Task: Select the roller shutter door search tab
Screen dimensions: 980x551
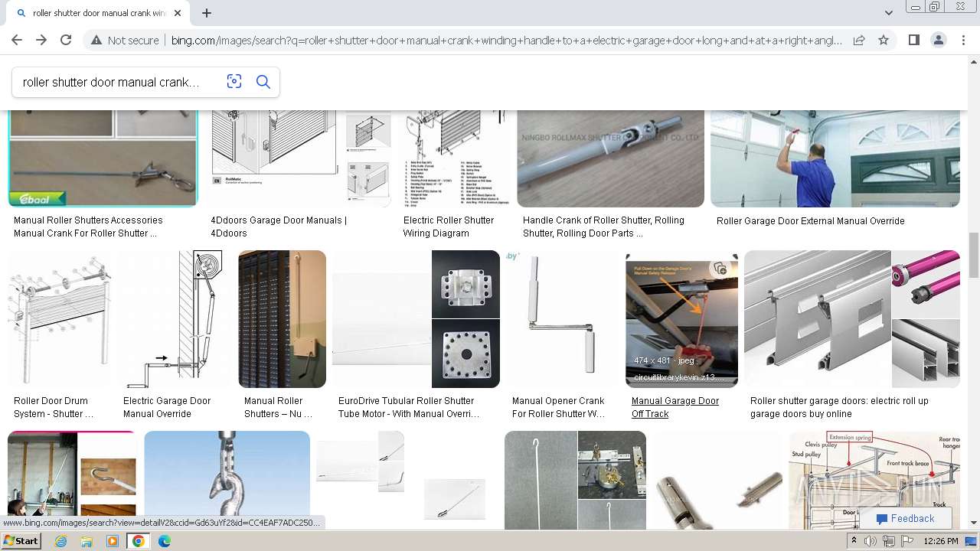Action: point(97,13)
